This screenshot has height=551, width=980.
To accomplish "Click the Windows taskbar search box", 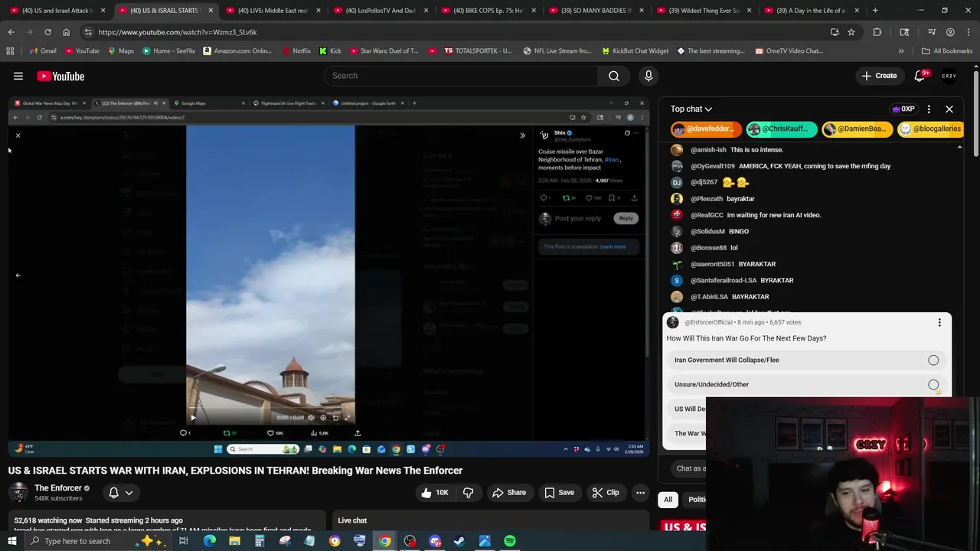I will (98, 541).
